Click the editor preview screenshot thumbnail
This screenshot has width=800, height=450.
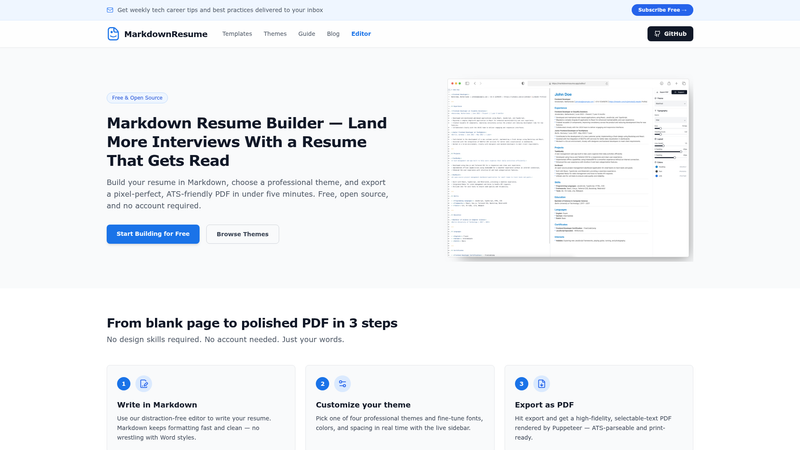pos(570,170)
